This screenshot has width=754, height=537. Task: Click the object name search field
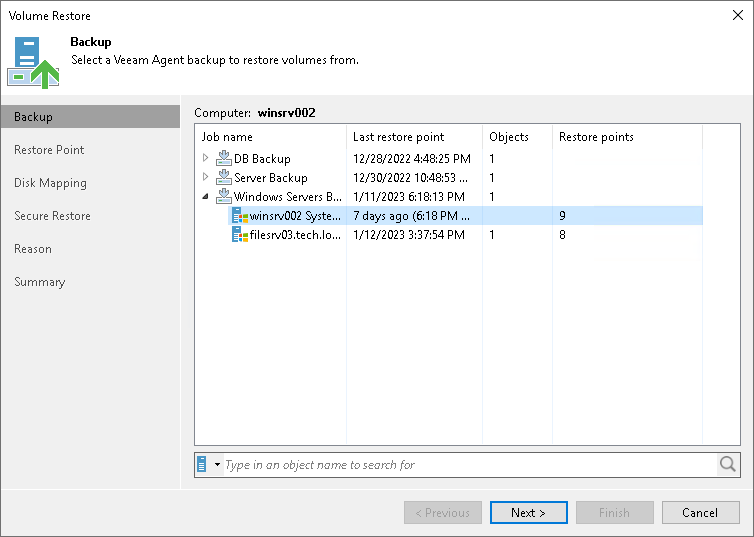pos(470,465)
